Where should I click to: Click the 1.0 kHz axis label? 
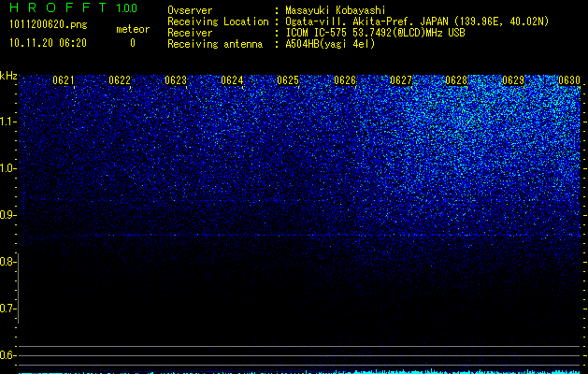(x=7, y=168)
